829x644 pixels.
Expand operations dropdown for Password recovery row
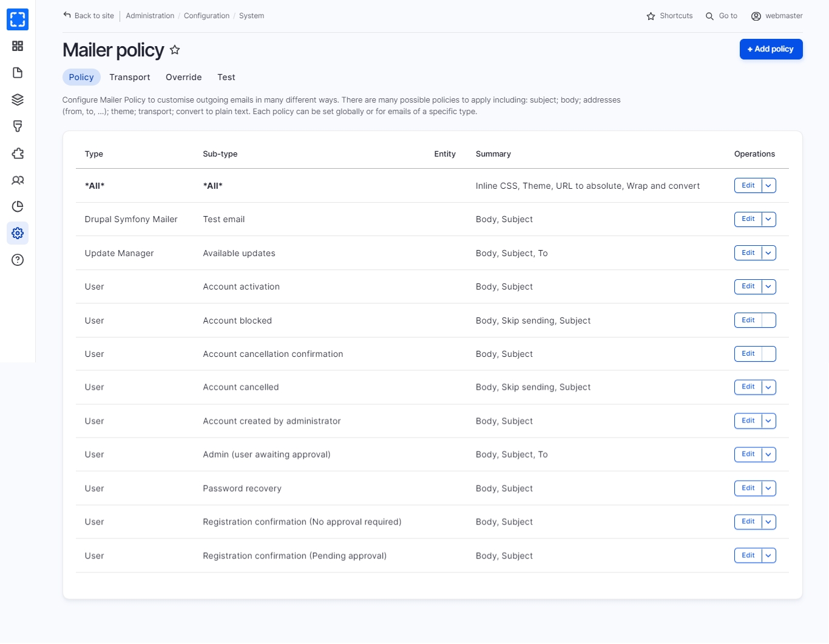(768, 488)
